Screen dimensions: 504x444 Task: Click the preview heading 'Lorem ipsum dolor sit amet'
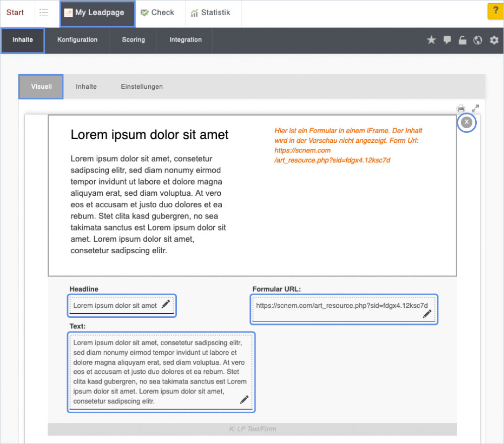tap(150, 135)
